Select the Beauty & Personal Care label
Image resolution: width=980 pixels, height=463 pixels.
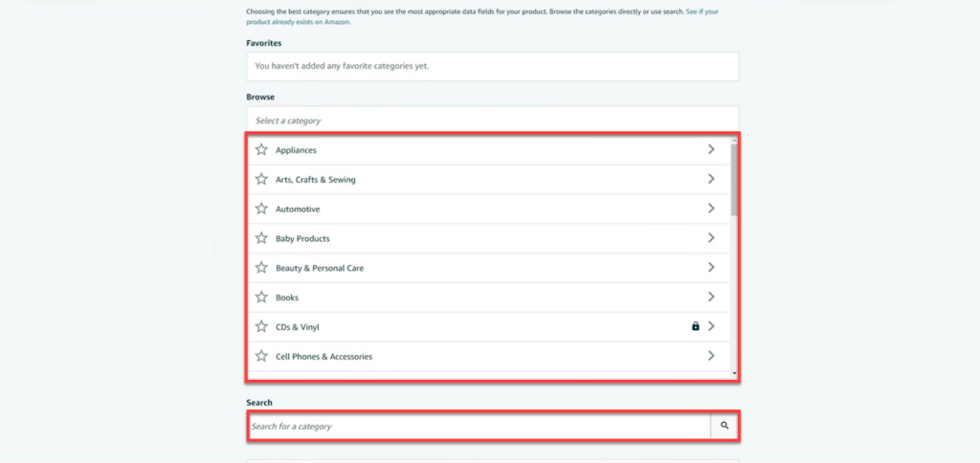320,268
